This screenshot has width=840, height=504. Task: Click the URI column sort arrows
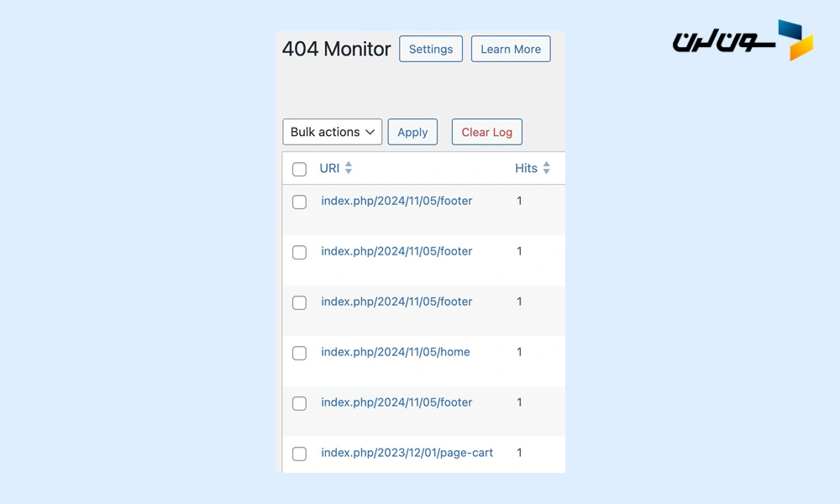[349, 168]
